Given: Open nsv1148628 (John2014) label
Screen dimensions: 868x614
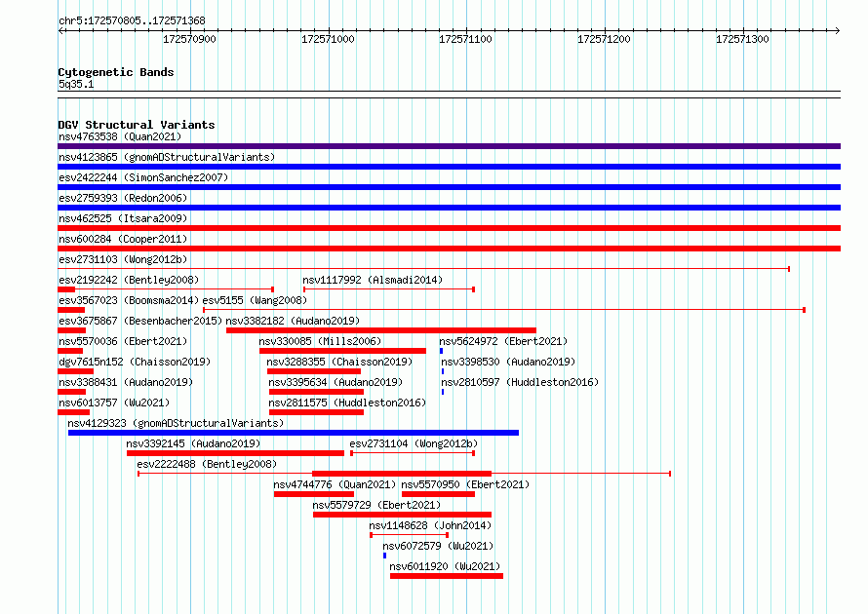Looking at the screenshot, I should click(430, 525).
